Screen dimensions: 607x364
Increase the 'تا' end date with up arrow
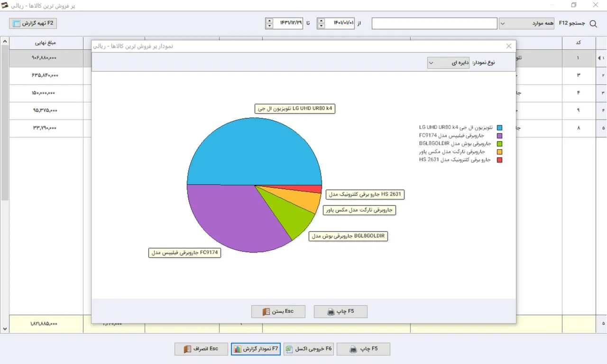pyautogui.click(x=269, y=20)
